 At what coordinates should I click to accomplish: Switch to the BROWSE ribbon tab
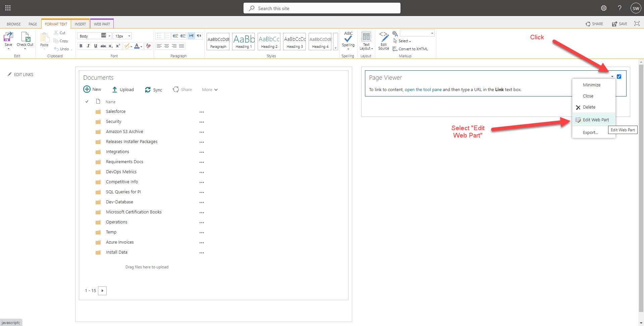pos(14,24)
